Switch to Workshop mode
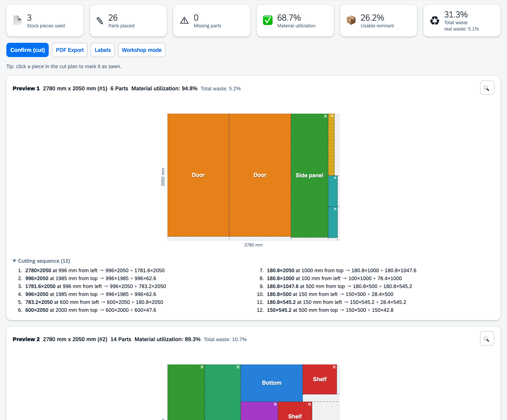The height and width of the screenshot is (420, 507). (142, 50)
